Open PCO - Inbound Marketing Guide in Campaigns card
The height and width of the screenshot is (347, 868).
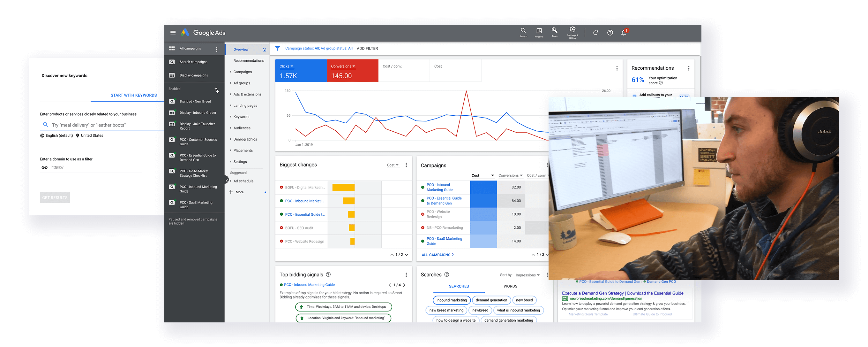coord(440,187)
